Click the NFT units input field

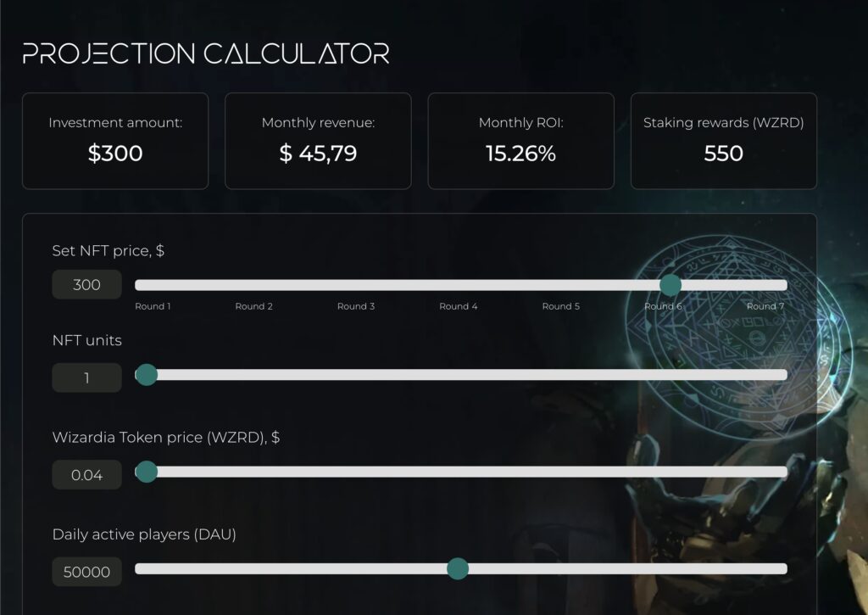point(87,377)
